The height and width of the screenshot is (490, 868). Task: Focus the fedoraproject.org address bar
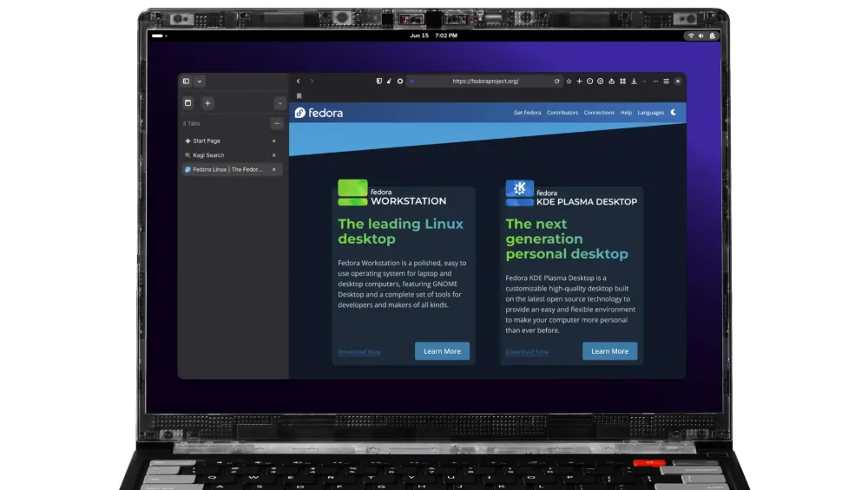(485, 82)
